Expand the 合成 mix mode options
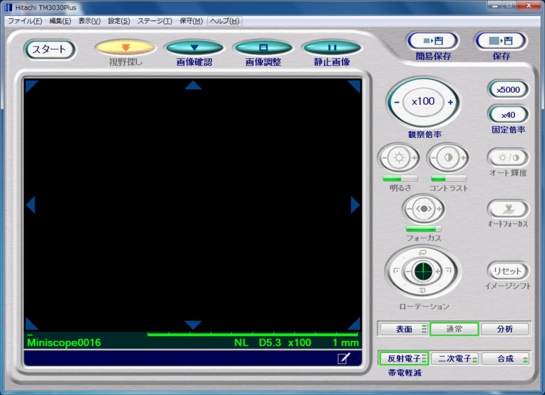The height and width of the screenshot is (395, 545). tap(525, 358)
